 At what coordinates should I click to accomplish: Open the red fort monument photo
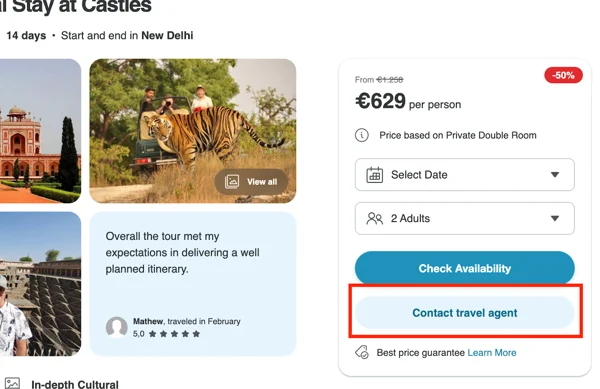click(x=40, y=131)
